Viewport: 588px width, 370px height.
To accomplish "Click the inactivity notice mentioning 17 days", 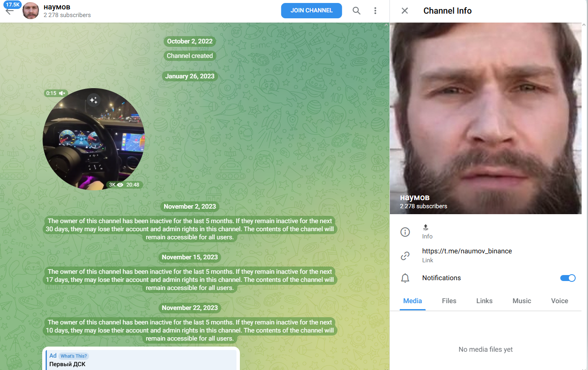I will tap(190, 280).
